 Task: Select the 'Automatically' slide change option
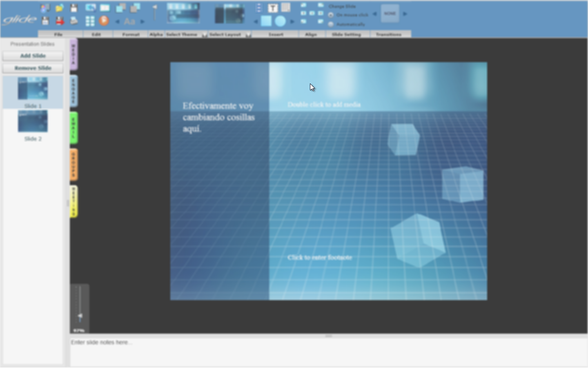point(331,25)
